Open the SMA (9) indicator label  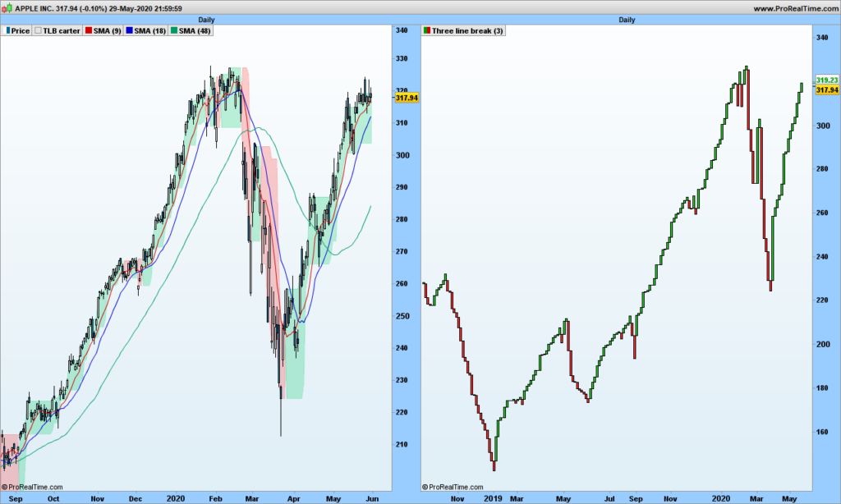(103, 30)
